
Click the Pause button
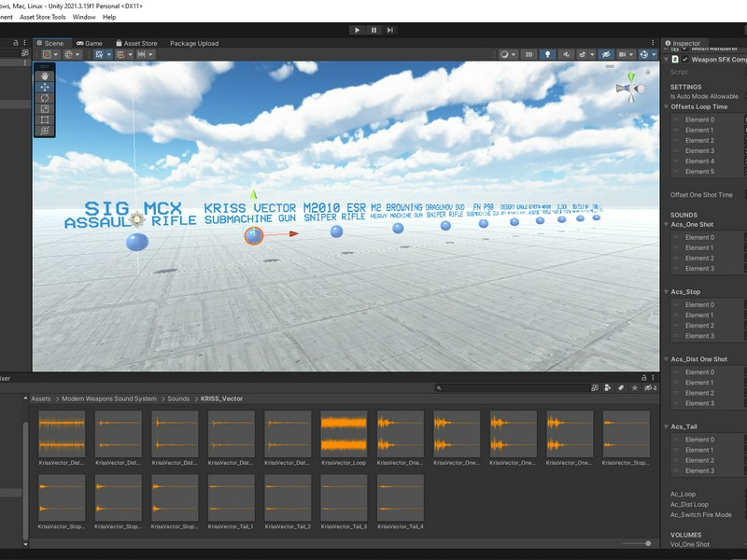374,30
